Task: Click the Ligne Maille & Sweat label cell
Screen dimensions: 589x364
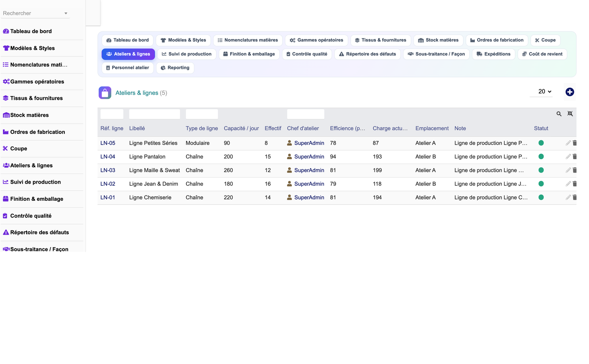Action: tap(154, 170)
